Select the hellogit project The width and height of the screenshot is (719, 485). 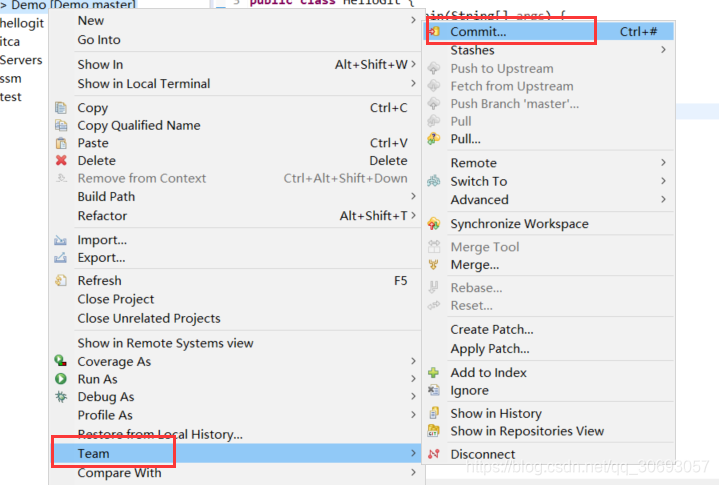(22, 23)
